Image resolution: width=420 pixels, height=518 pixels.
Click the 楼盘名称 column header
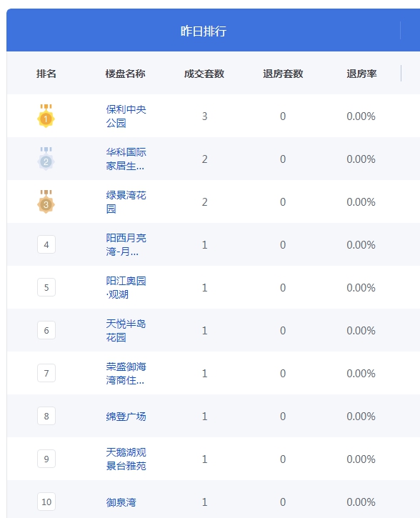click(126, 74)
